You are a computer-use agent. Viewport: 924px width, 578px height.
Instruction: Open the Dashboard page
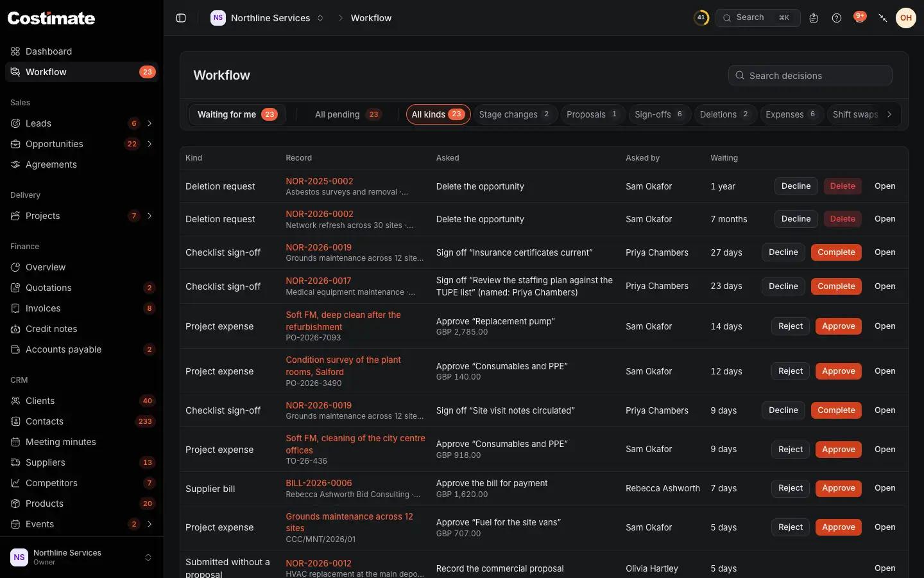click(x=81, y=51)
